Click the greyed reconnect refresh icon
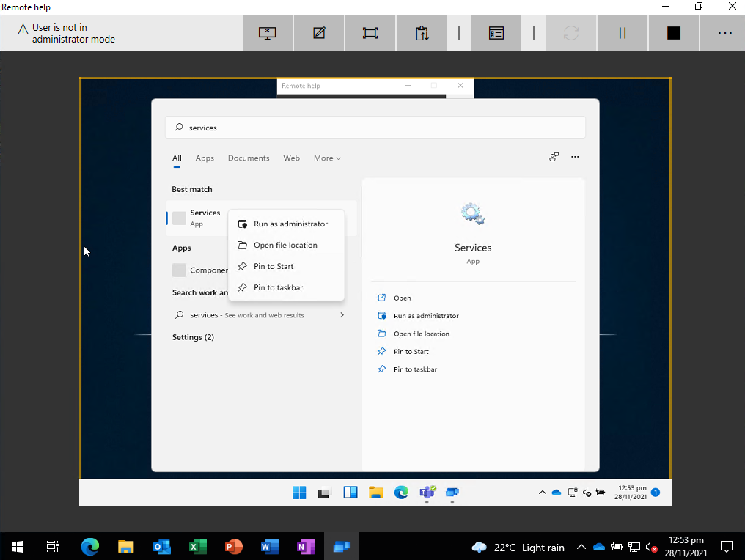745x560 pixels. pos(571,33)
